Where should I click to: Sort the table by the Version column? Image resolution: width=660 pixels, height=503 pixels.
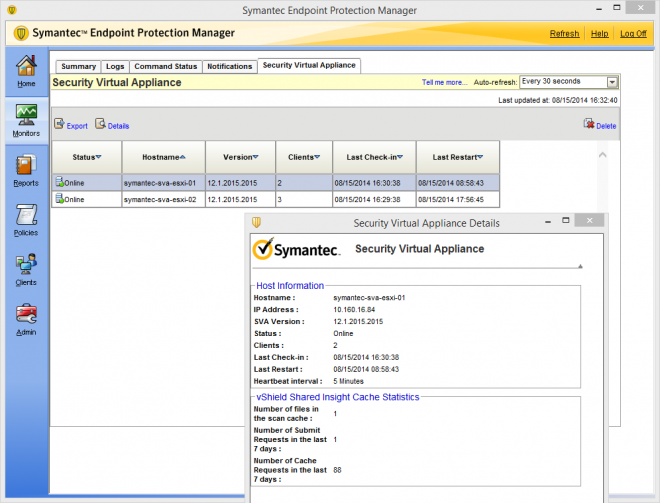(240, 157)
